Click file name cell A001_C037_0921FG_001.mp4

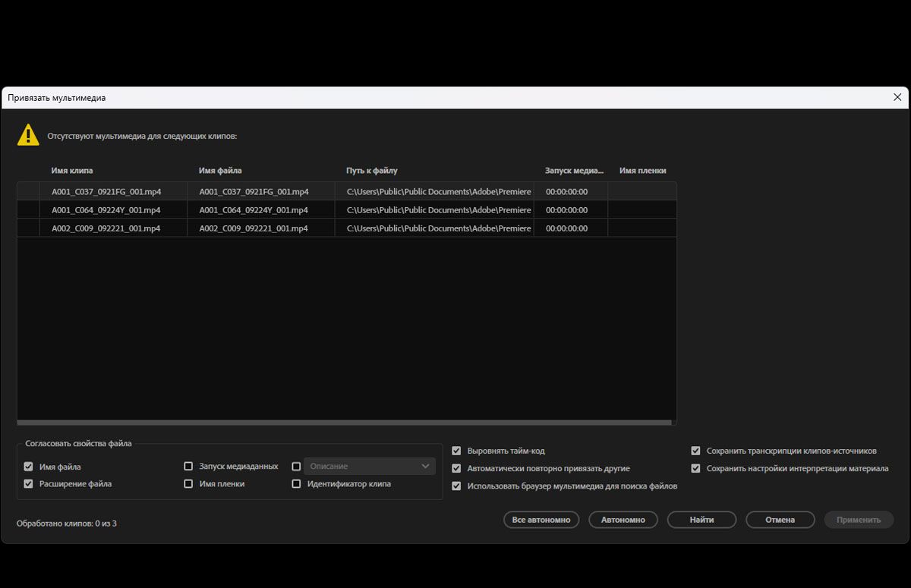[x=254, y=191]
